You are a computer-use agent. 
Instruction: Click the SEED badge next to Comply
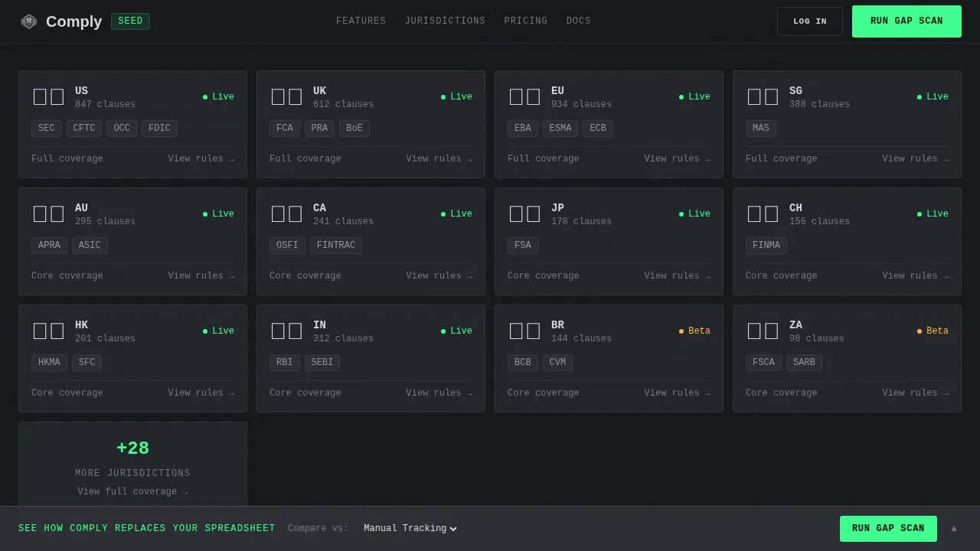point(130,21)
